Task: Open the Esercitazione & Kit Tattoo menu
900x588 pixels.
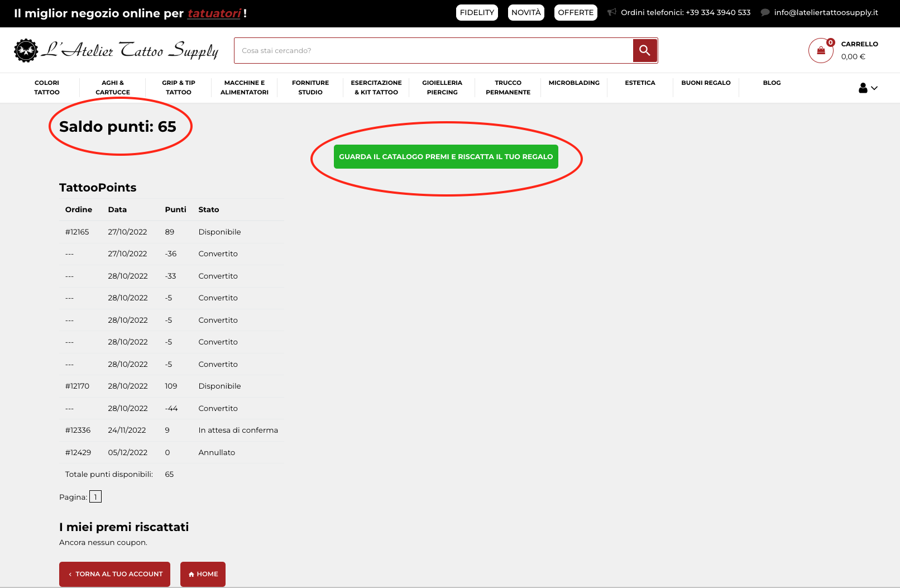Action: click(376, 88)
